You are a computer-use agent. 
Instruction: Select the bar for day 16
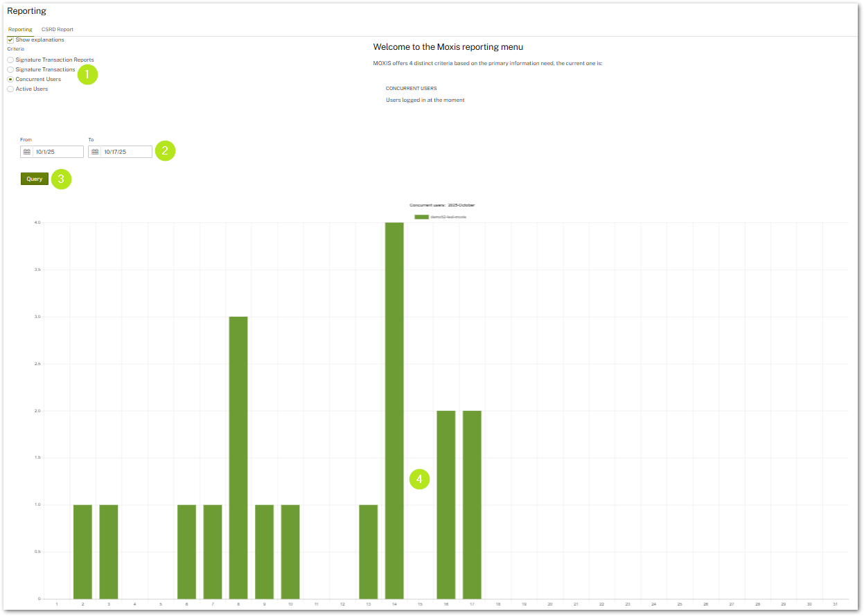point(446,504)
